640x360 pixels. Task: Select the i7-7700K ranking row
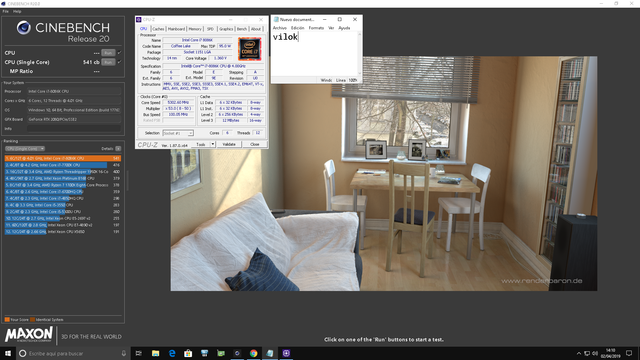point(63,165)
